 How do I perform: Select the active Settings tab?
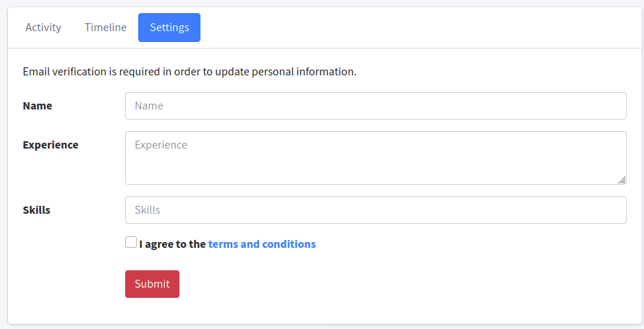169,28
